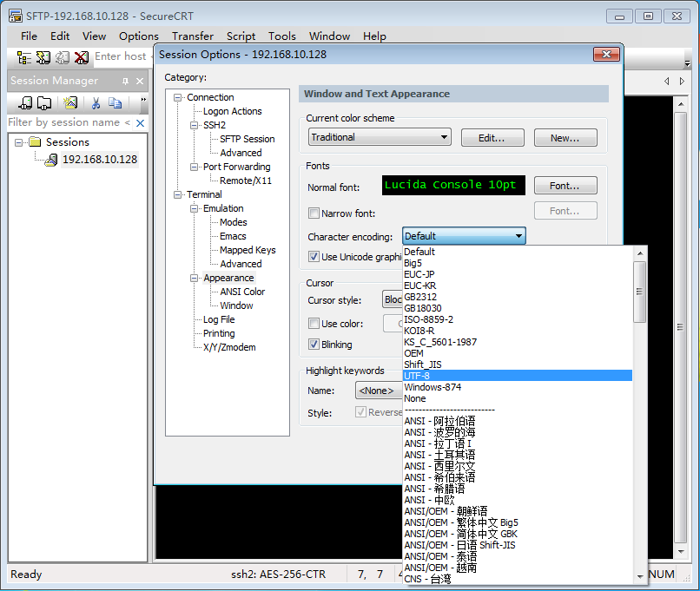This screenshot has height=591, width=700.
Task: Select ANSI Color in the category tree
Action: pos(242,292)
